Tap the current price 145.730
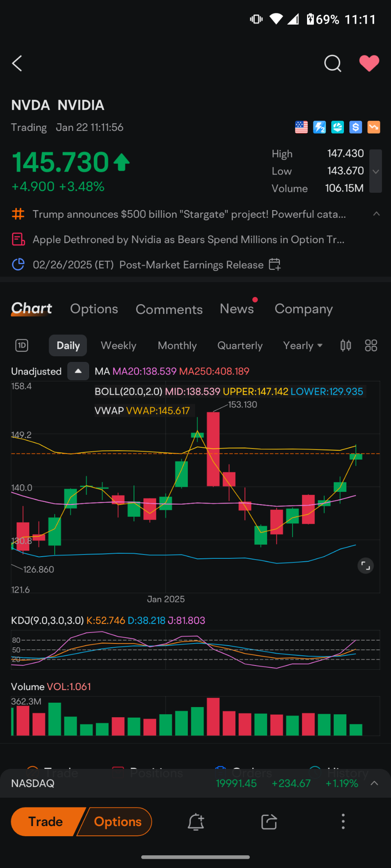 click(61, 162)
